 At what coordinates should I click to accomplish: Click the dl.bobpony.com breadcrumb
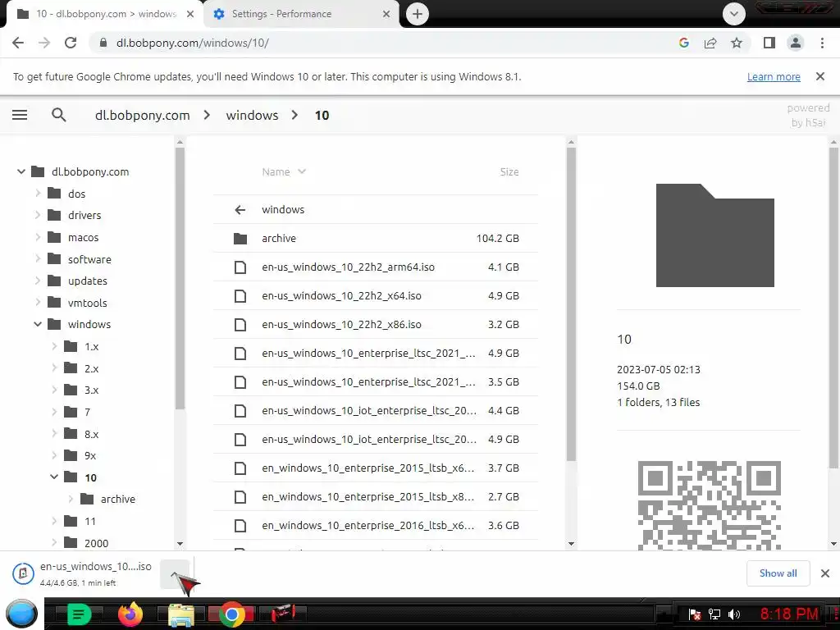[143, 115]
